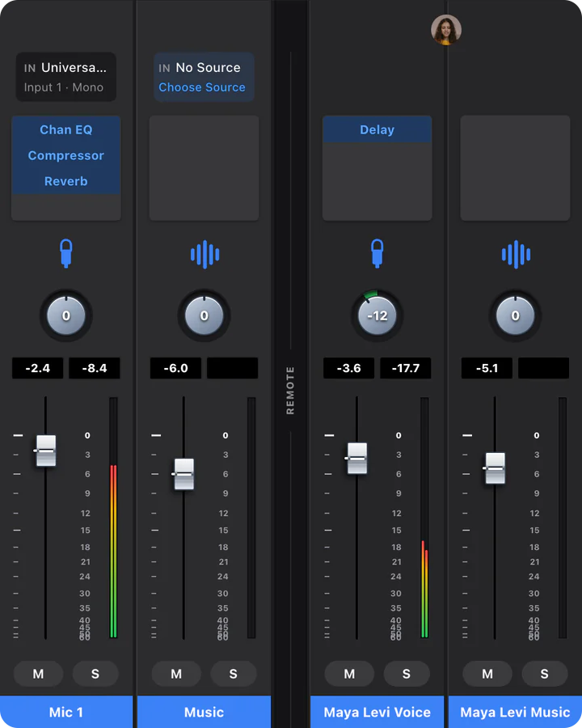Open the Chan EQ plug-in on Mic 1
The height and width of the screenshot is (728, 582).
point(66,129)
